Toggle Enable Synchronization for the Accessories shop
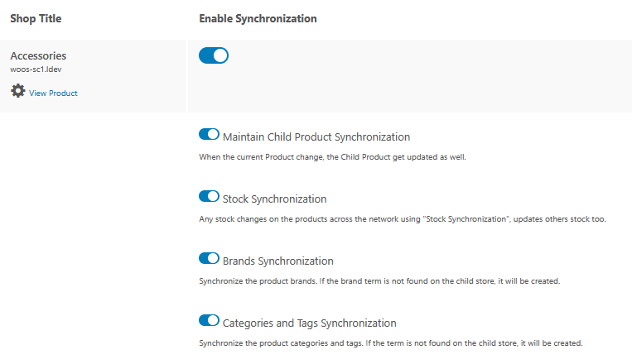This screenshot has height=364, width=632. (214, 55)
